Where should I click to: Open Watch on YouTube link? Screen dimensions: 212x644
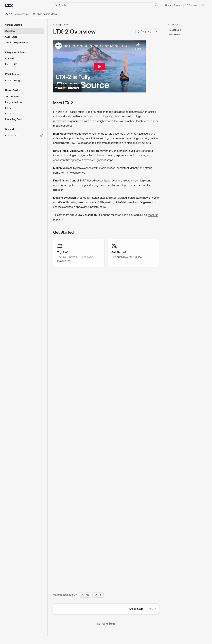pyautogui.click(x=67, y=88)
